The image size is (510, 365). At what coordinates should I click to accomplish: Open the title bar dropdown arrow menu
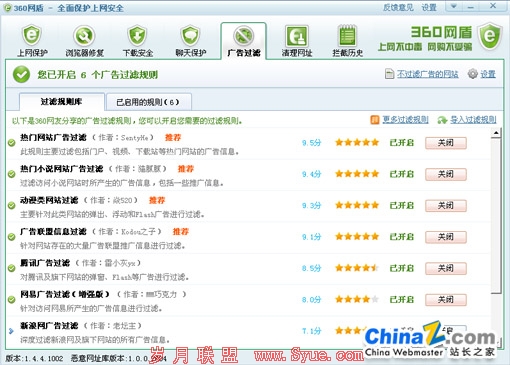coord(453,6)
